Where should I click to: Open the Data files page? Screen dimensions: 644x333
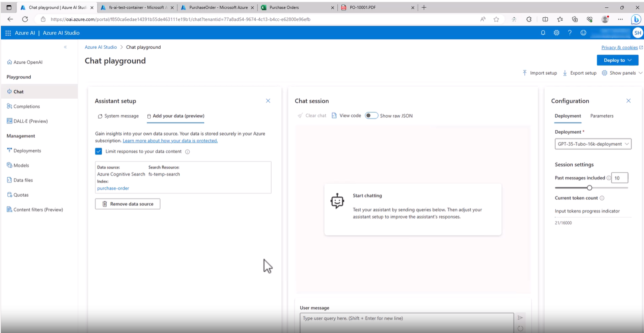[23, 180]
